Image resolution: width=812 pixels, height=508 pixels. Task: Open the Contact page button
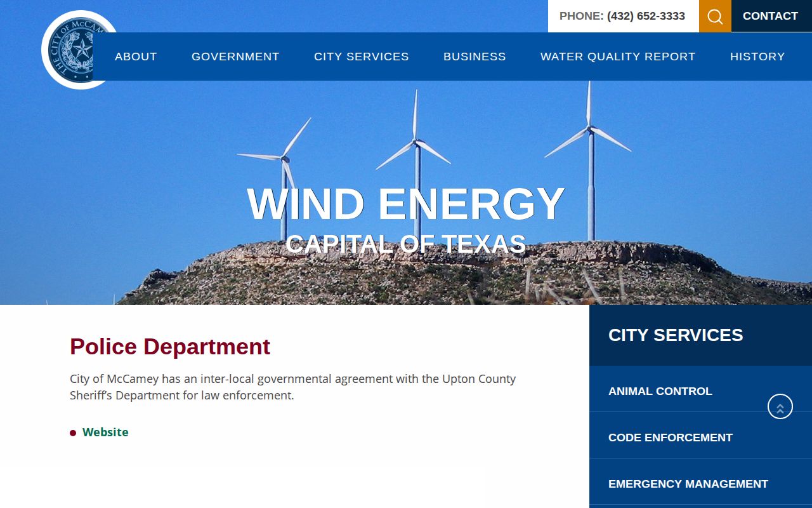coord(771,16)
